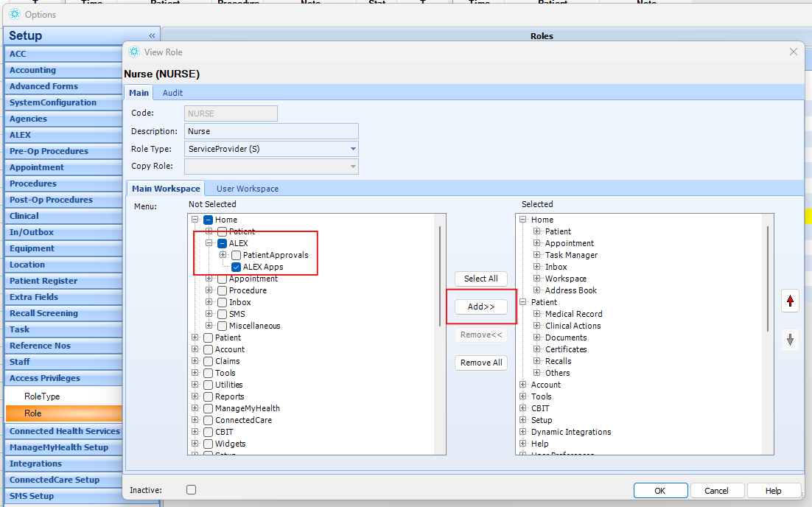Open the Staff setup section
812x507 pixels.
click(x=63, y=362)
